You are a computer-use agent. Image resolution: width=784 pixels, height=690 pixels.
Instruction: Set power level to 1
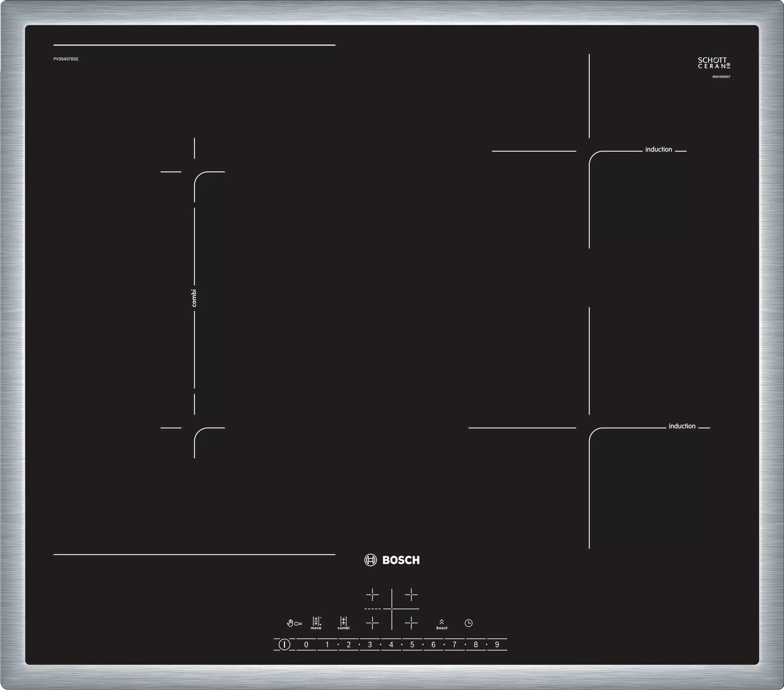327,645
